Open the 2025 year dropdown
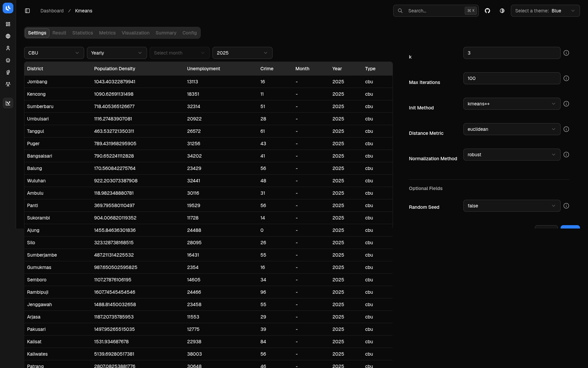 242,53
